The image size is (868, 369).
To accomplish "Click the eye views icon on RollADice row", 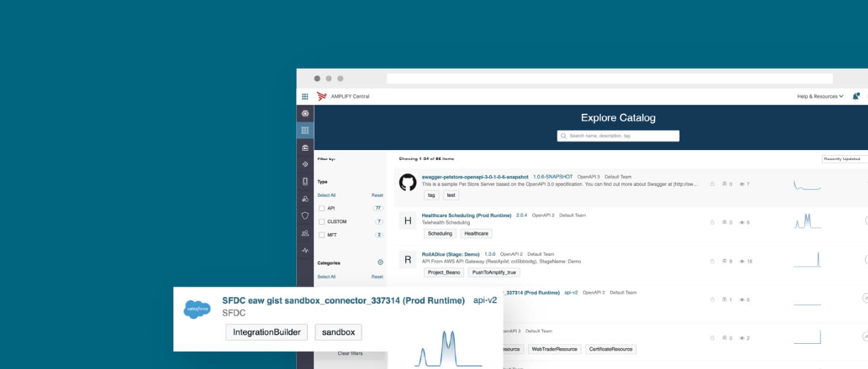I will [742, 261].
